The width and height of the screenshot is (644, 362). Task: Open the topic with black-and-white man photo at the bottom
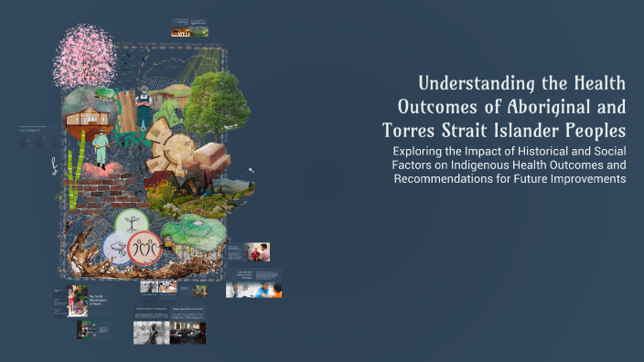point(152,325)
